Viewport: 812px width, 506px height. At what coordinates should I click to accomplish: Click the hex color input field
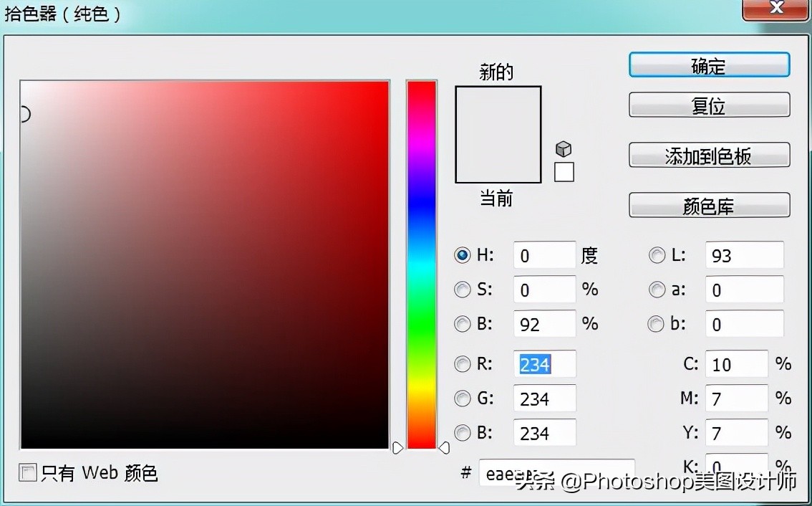556,473
